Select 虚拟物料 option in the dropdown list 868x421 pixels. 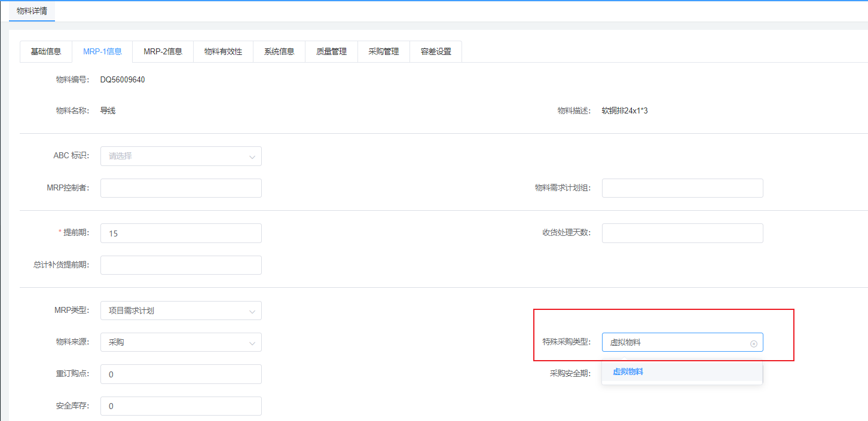pyautogui.click(x=628, y=371)
